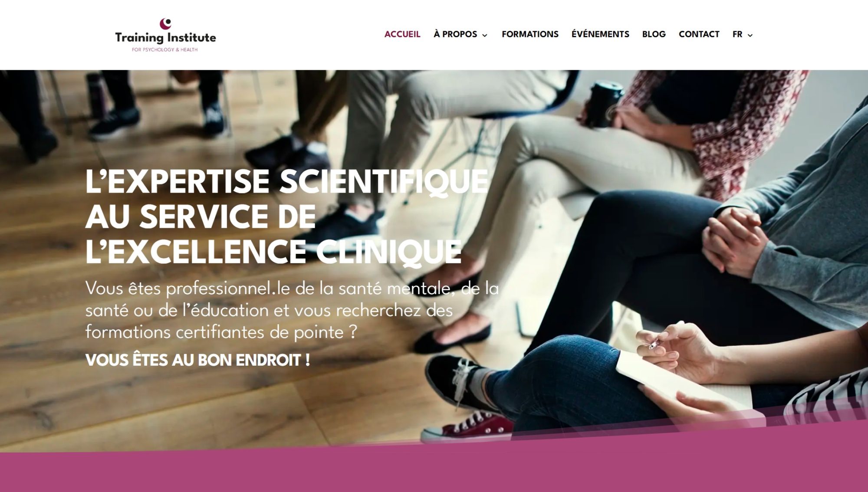Open the Événements page
Viewport: 868px width, 492px height.
600,34
